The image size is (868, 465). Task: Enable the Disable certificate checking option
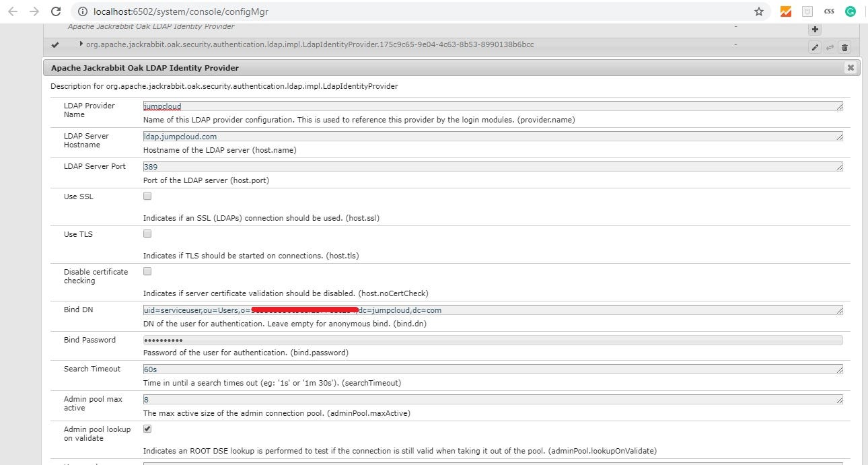(147, 271)
